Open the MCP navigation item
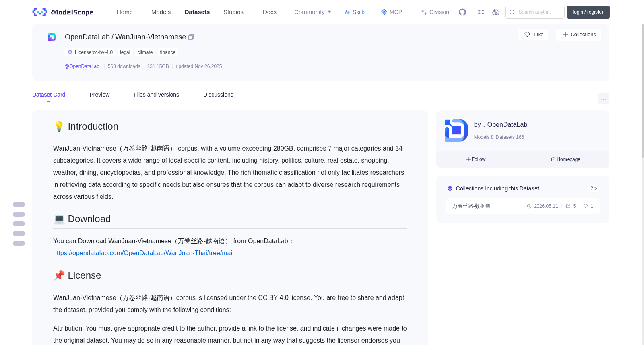 [392, 12]
